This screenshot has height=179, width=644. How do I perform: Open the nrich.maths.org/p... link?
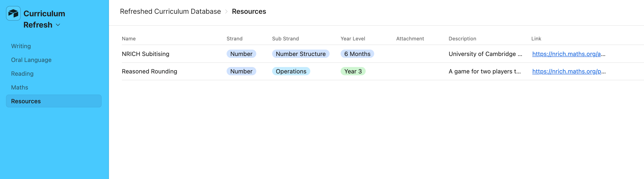(569, 71)
